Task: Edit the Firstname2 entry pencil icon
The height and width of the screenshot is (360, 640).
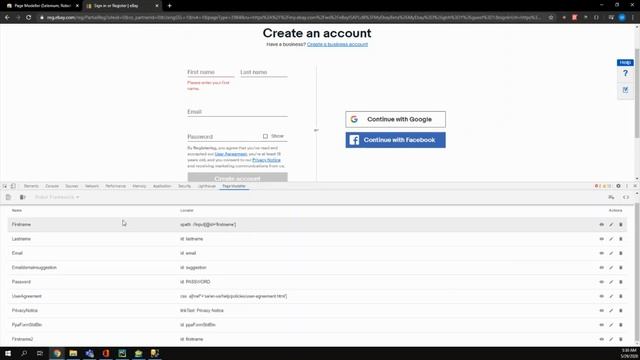Action: (611, 339)
